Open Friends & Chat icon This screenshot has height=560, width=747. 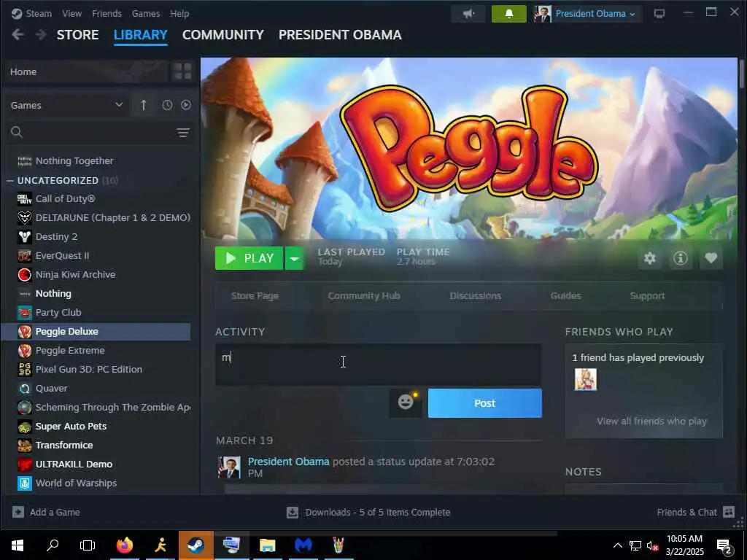click(x=729, y=512)
